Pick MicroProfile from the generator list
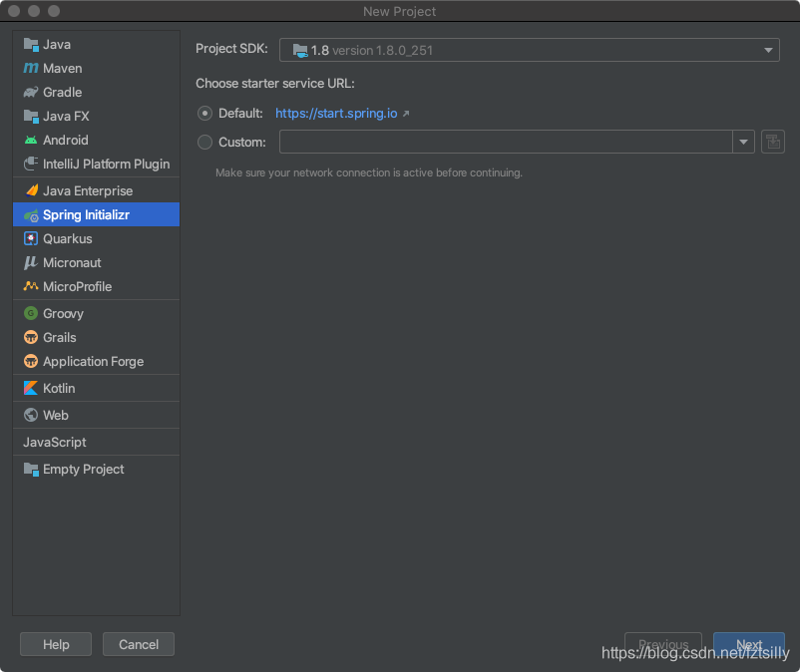The height and width of the screenshot is (672, 800). [96, 286]
